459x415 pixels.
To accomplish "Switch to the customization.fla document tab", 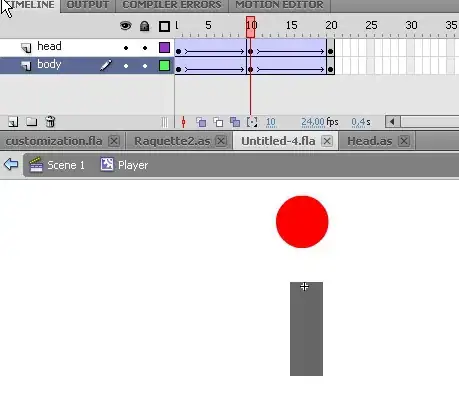I will pos(54,141).
